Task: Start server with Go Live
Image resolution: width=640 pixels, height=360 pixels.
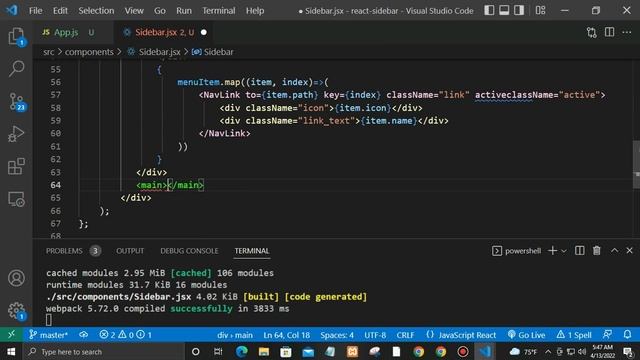Action: click(526, 335)
